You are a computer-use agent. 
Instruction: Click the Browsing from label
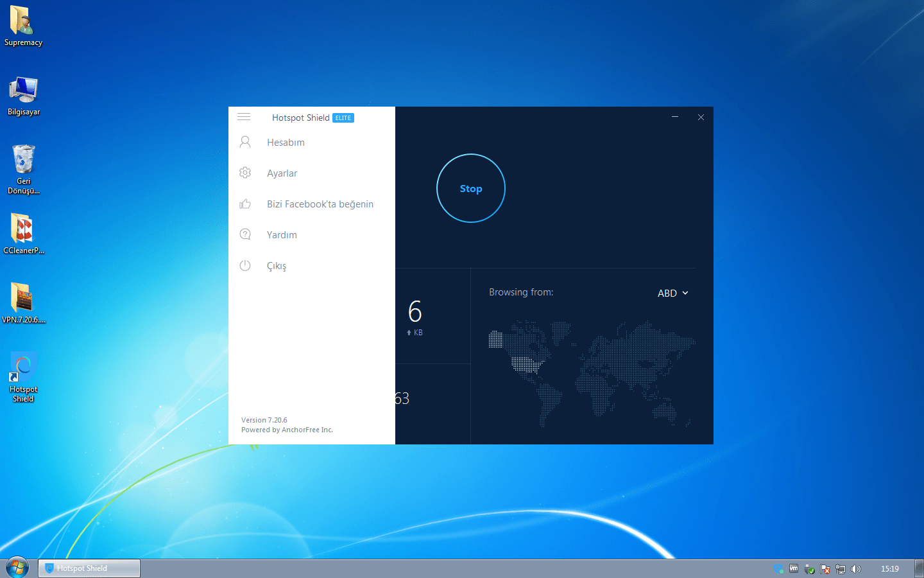pyautogui.click(x=521, y=292)
